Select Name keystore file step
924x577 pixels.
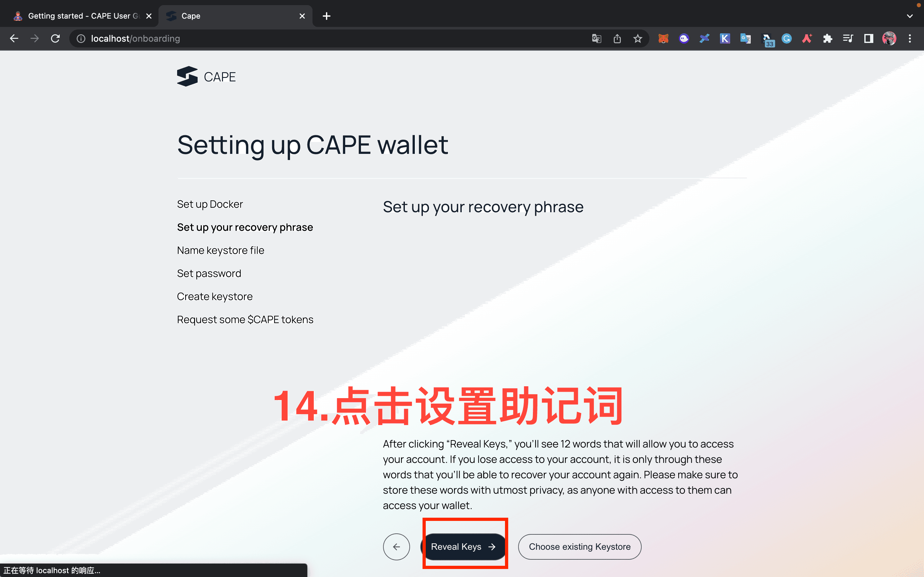click(221, 251)
